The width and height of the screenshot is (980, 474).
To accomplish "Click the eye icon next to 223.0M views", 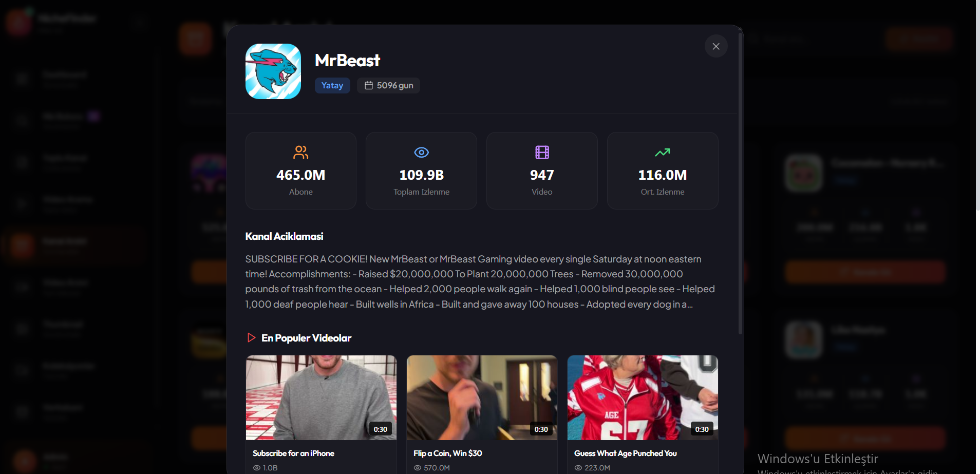I will click(578, 468).
